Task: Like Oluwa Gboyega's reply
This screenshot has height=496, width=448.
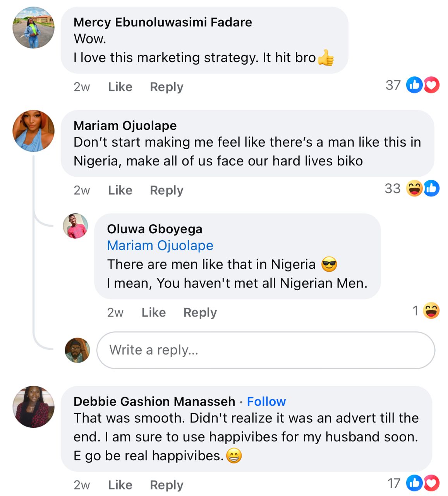Action: coord(153,312)
